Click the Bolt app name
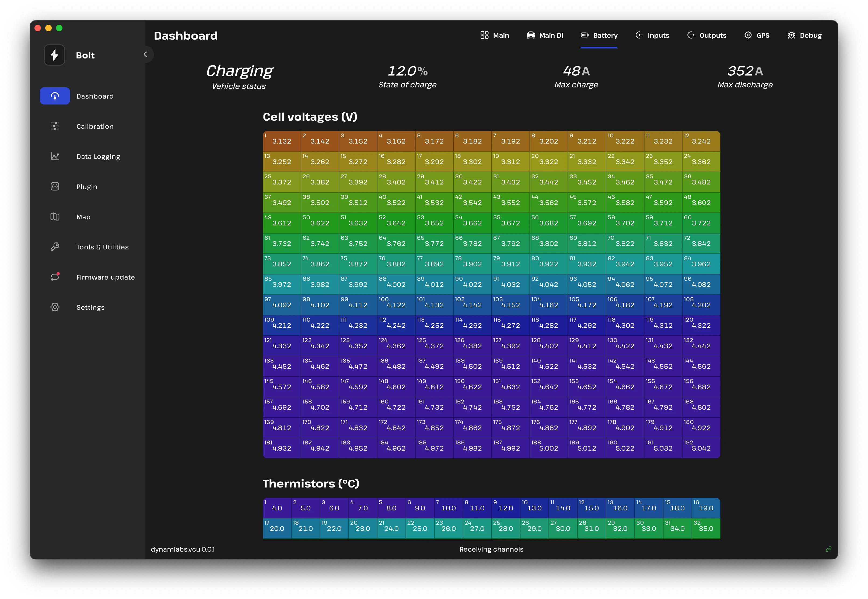The image size is (868, 599). tap(85, 55)
